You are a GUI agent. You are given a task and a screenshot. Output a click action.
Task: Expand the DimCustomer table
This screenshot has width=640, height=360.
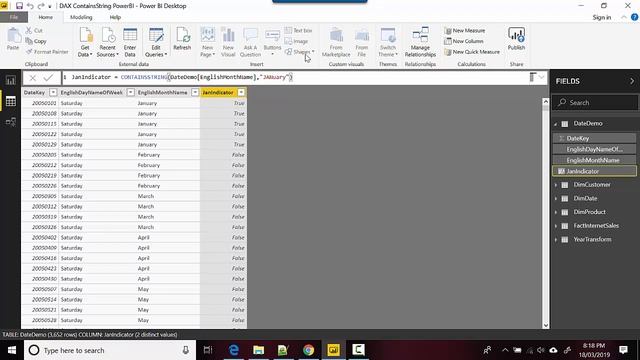tap(556, 185)
